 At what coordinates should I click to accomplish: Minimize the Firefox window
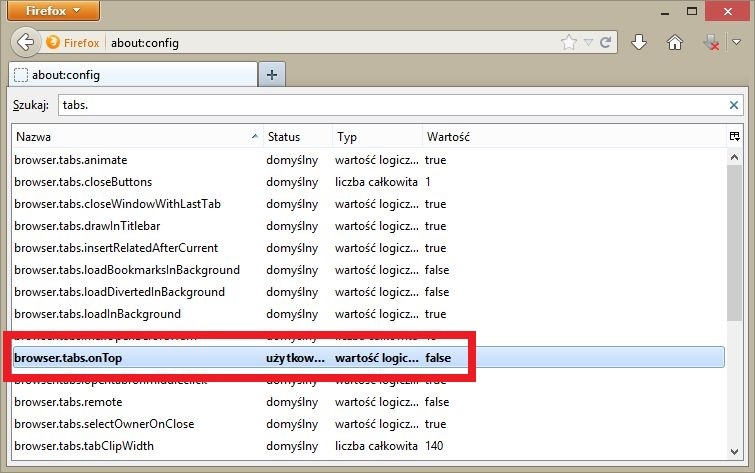point(665,12)
